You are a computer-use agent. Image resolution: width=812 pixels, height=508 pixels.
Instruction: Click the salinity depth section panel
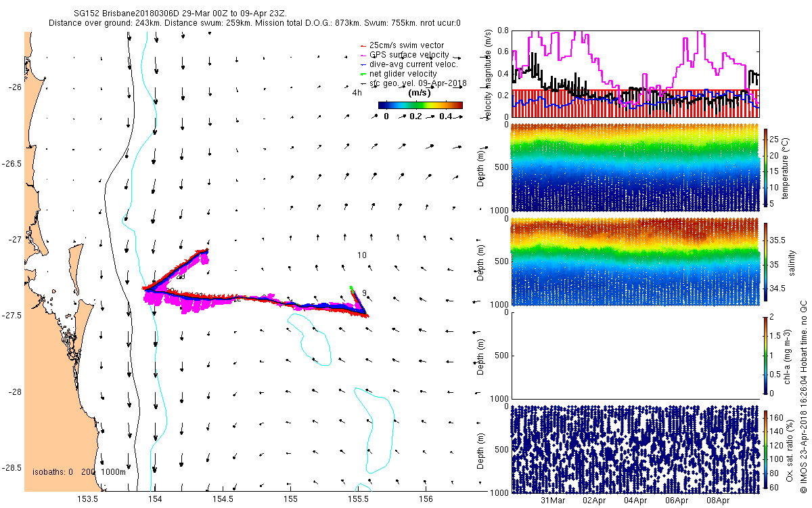click(x=635, y=261)
